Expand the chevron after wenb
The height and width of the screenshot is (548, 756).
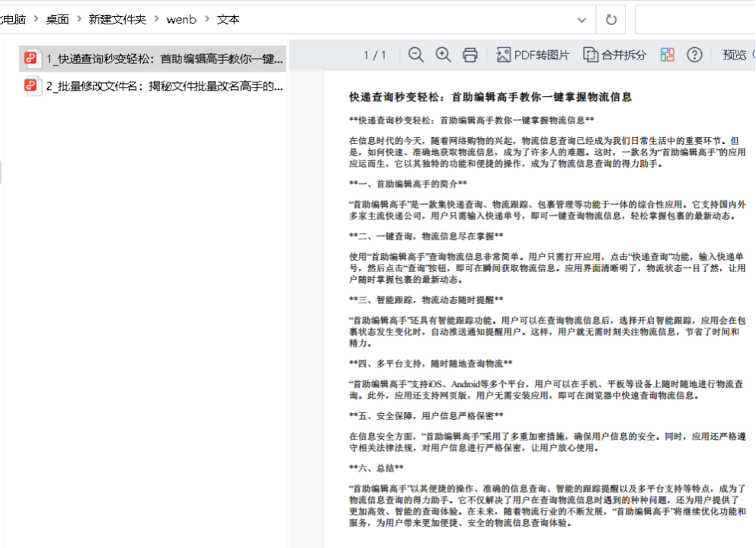207,20
